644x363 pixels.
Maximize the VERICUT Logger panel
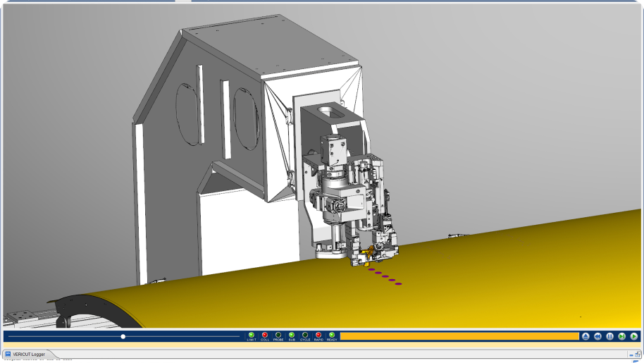pos(638,354)
